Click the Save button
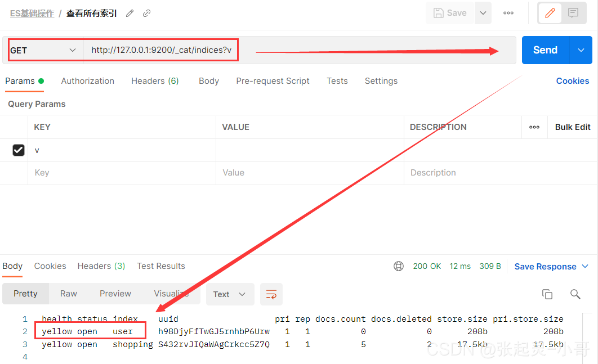598x364 pixels. 450,13
